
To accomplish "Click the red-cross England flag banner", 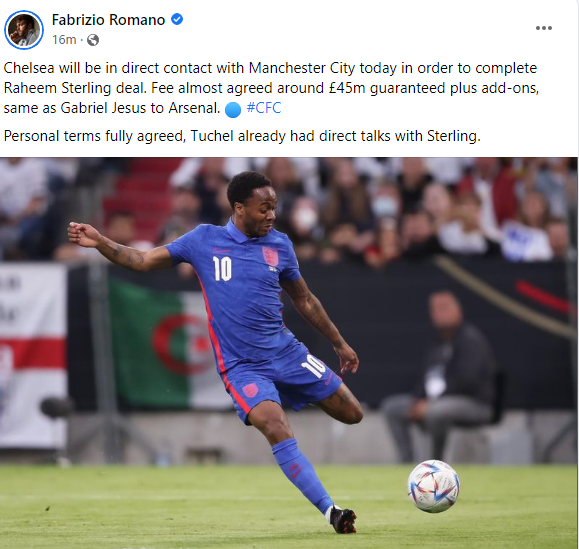I will [x=33, y=356].
